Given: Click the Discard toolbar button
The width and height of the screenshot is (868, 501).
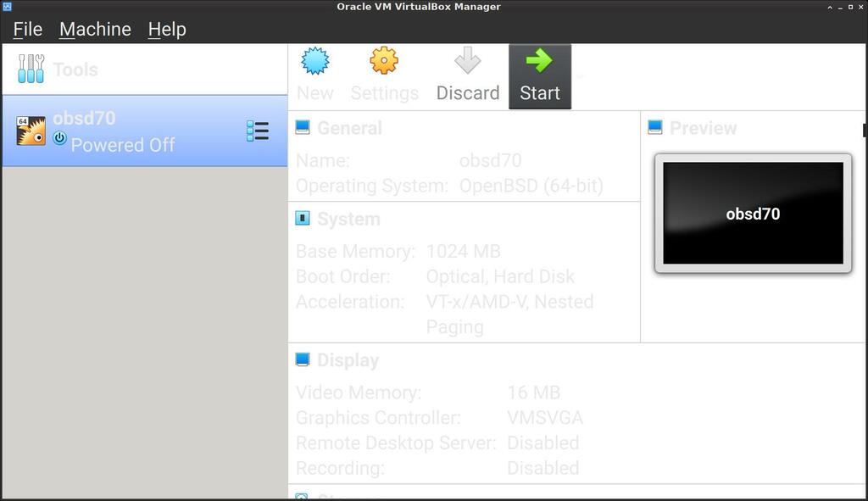Looking at the screenshot, I should (468, 75).
